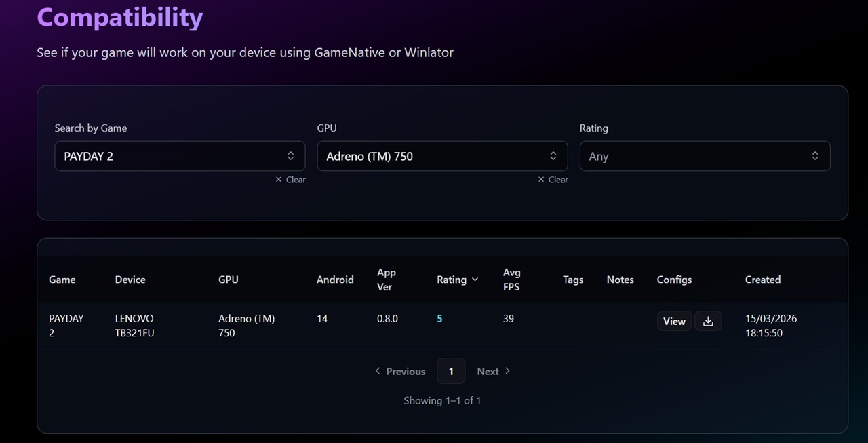This screenshot has width=868, height=443.
Task: Click the created date 15/03/2026
Action: [x=771, y=326]
